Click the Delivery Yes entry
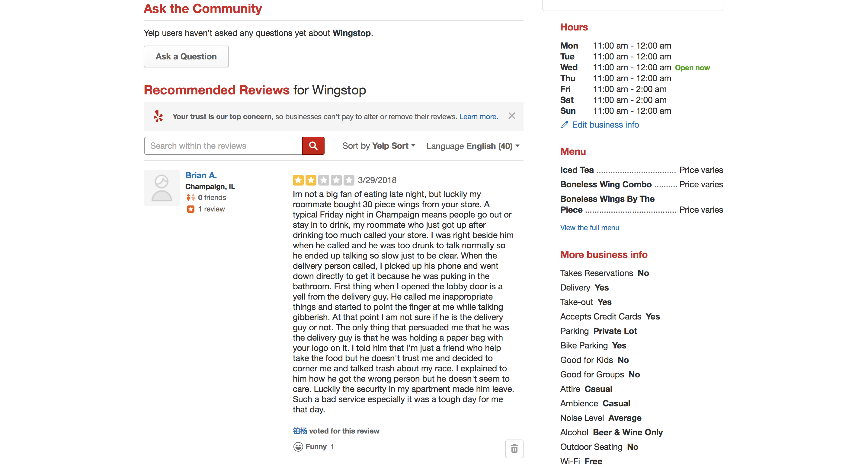This screenshot has width=868, height=467. click(584, 288)
